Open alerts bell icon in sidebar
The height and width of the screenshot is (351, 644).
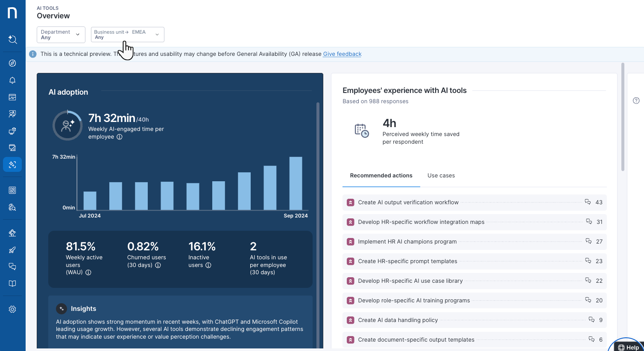point(12,80)
